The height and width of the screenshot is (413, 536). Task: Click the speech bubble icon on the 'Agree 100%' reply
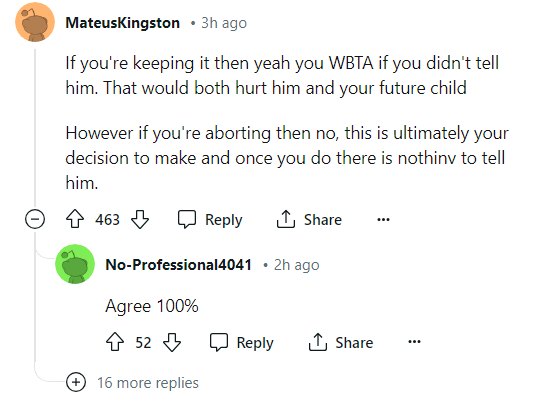[x=219, y=342]
